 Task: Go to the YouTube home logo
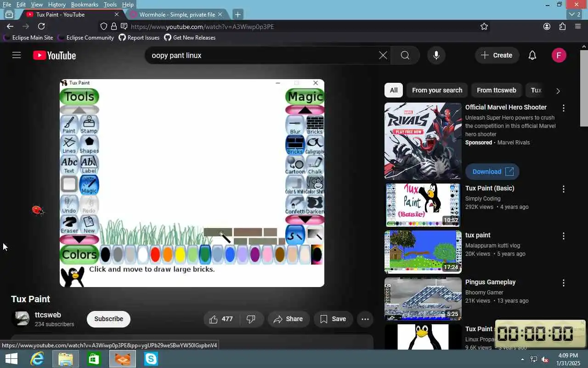pyautogui.click(x=54, y=56)
